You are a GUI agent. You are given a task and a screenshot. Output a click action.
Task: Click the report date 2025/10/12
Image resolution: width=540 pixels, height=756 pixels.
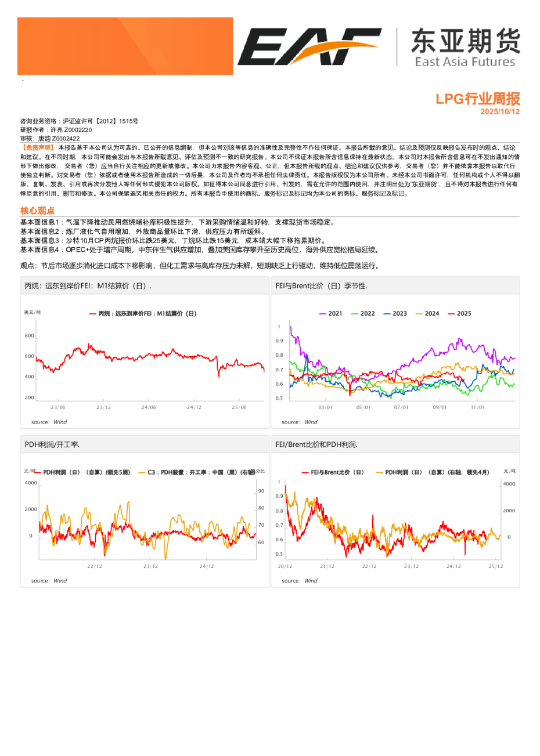coord(500,111)
